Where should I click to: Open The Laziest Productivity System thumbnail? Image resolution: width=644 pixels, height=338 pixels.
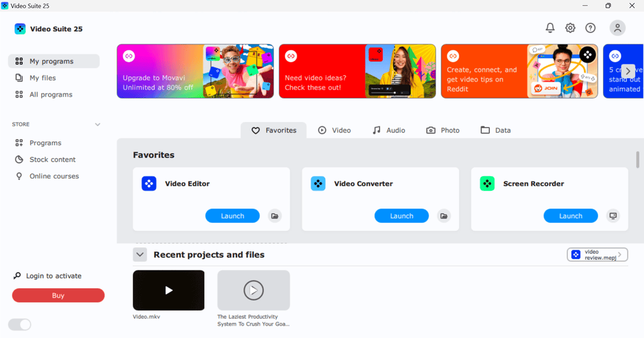[253, 291]
